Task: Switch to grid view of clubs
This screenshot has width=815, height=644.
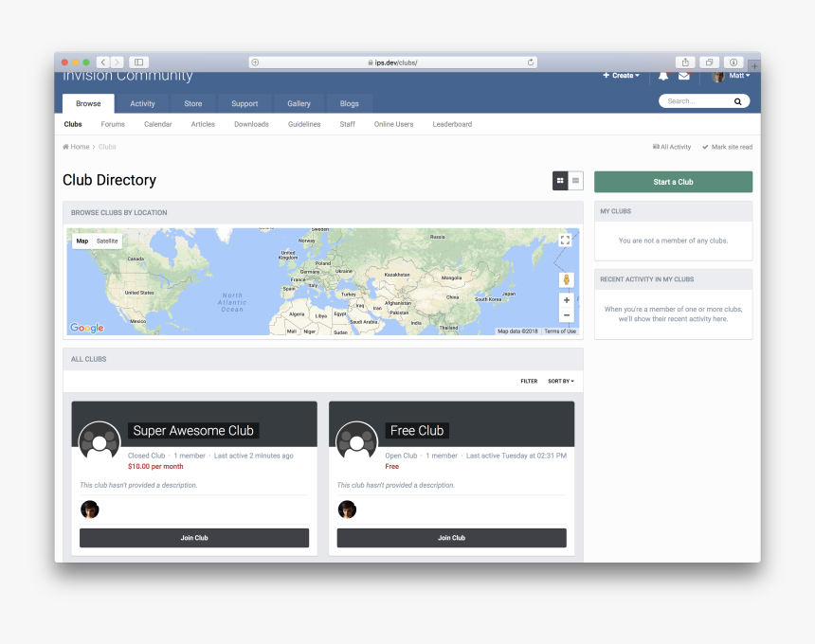Action: (560, 181)
